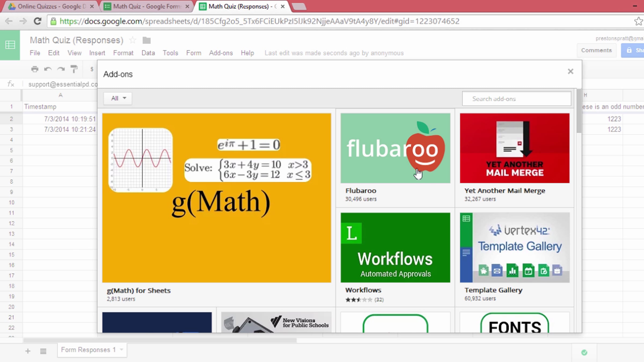Click the undo arrow icon
The width and height of the screenshot is (644, 362).
coord(48,69)
